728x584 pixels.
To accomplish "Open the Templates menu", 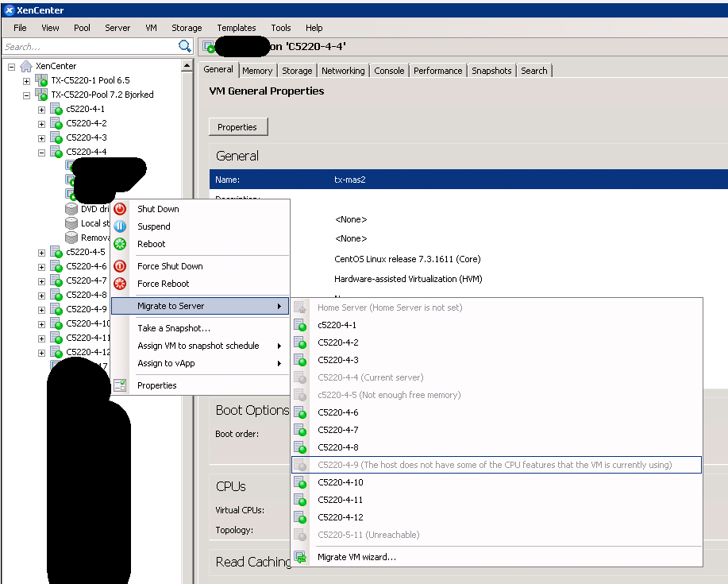I will (236, 28).
